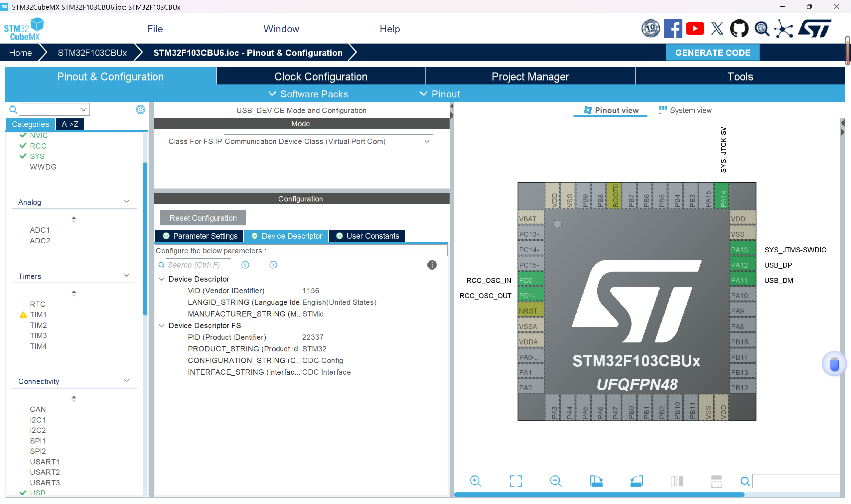Select pin PA11 USB_DM on chip
Screen dimensions: 851x504
pyautogui.click(x=743, y=281)
